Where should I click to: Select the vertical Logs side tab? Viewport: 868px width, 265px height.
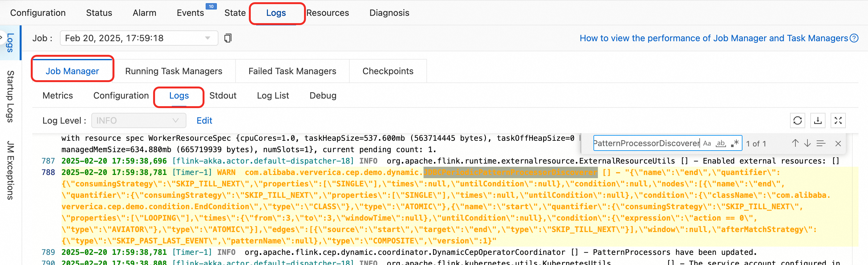(10, 43)
